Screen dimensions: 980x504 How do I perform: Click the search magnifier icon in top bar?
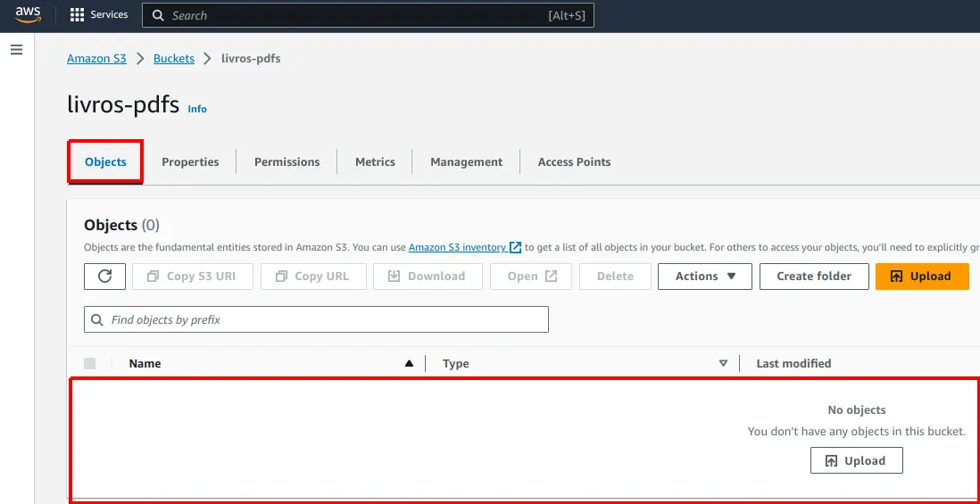point(158,16)
